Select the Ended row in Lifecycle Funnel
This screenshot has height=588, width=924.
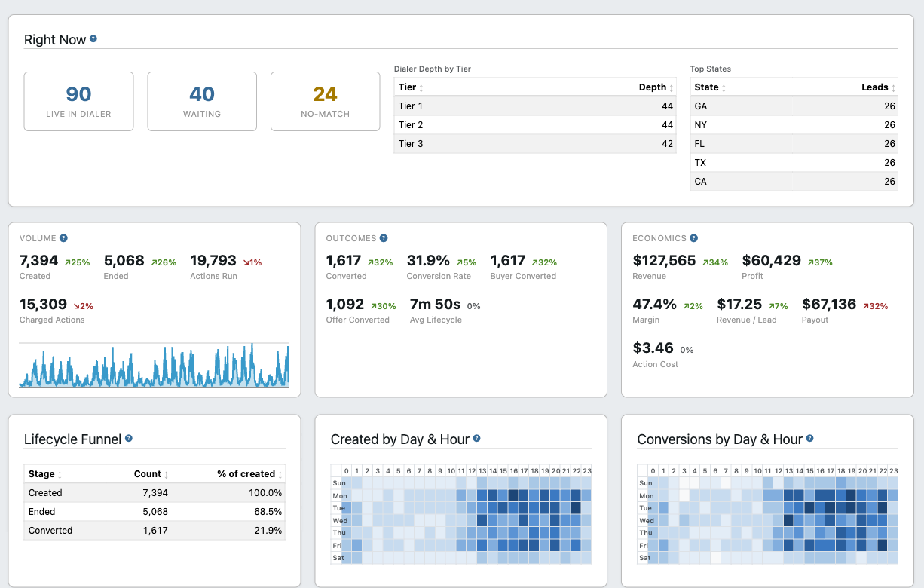tap(155, 512)
